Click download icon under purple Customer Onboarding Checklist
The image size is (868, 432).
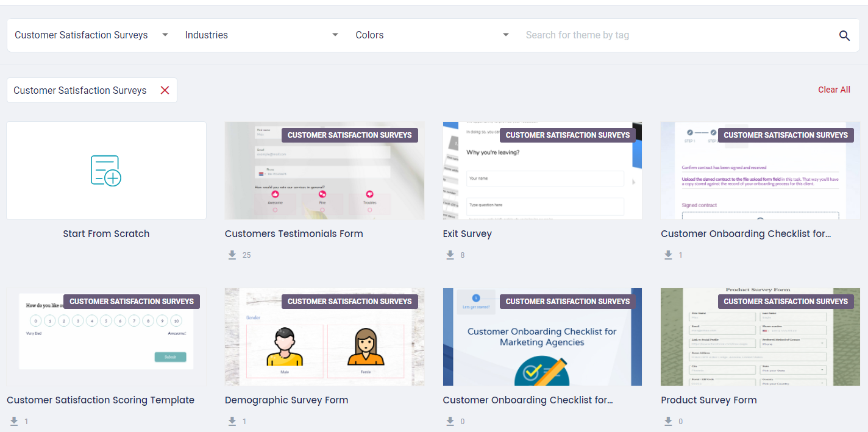pyautogui.click(x=668, y=255)
